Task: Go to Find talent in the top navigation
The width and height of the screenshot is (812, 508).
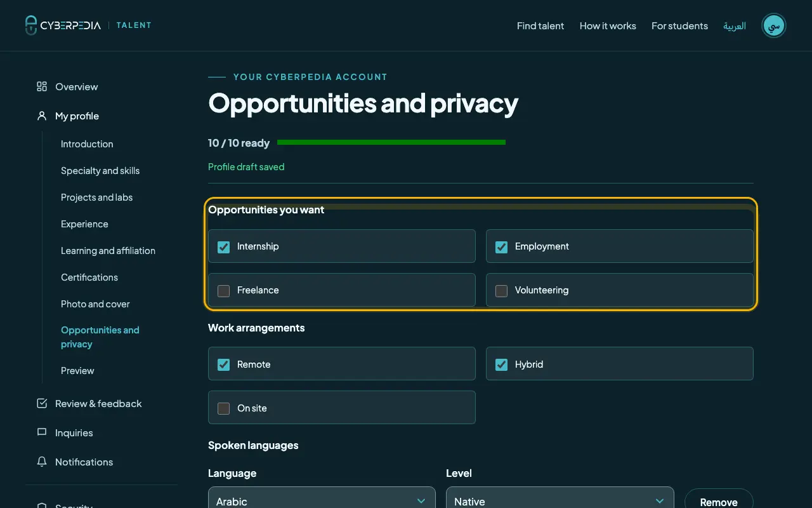Action: coord(540,26)
